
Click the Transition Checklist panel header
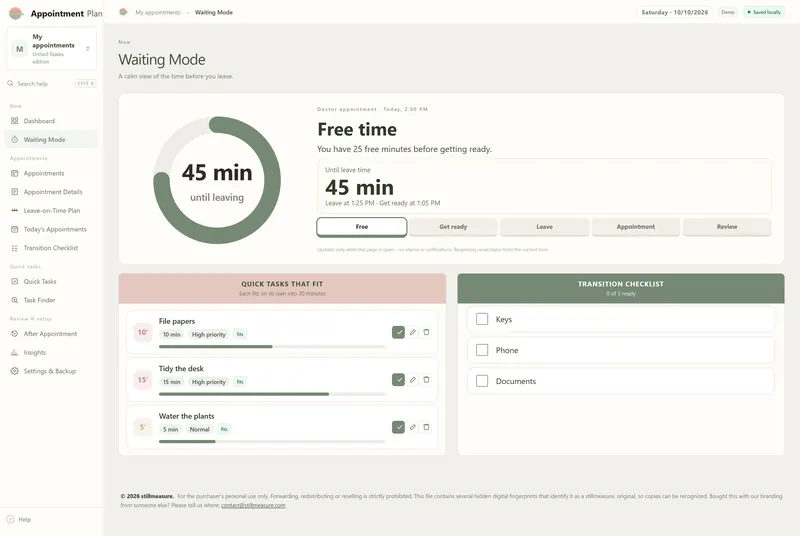tap(621, 289)
